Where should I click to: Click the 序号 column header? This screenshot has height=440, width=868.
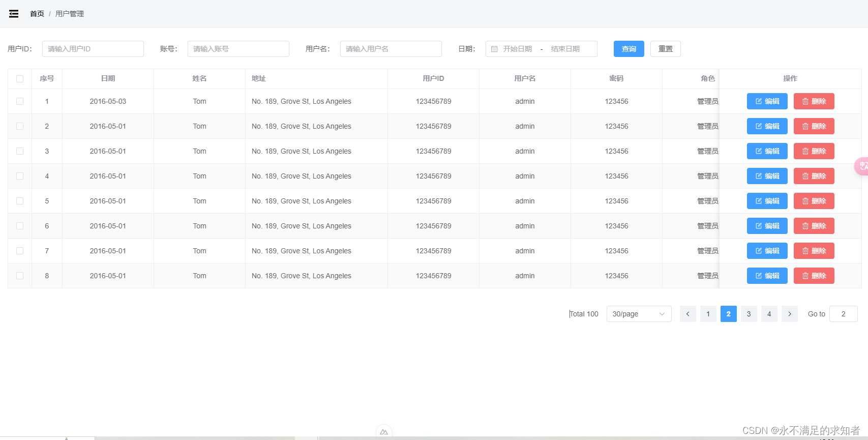[x=47, y=78]
